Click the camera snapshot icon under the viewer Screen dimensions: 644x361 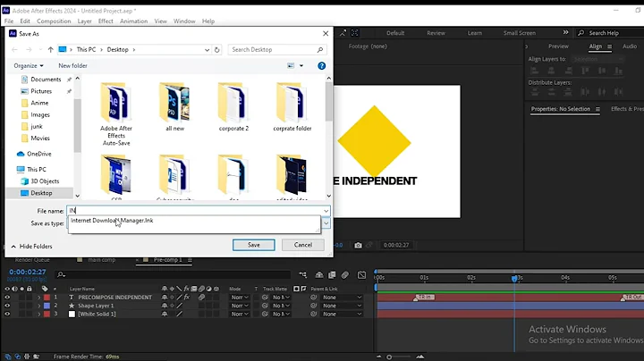358,245
